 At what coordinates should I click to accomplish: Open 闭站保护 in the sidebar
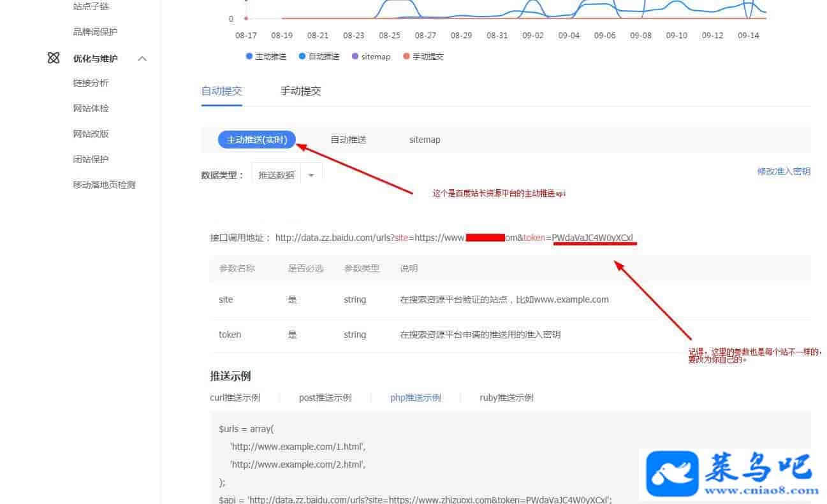click(x=91, y=159)
